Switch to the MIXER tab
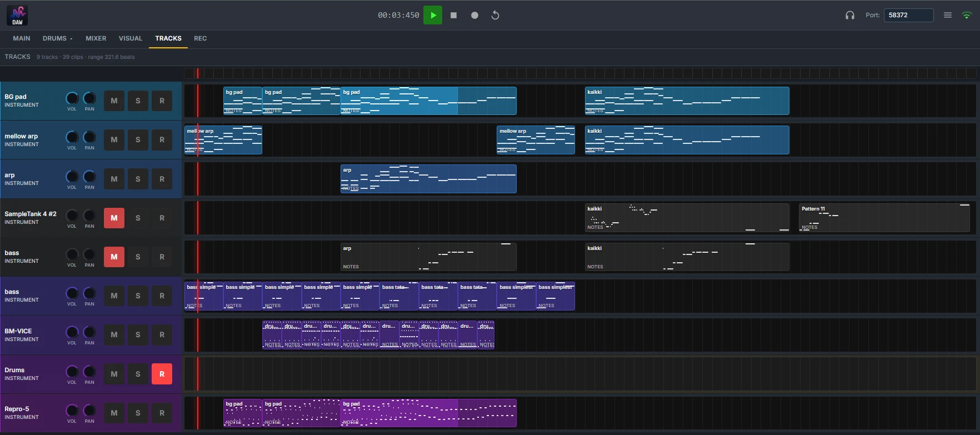Screen dimensions: 980x435 pyautogui.click(x=96, y=38)
